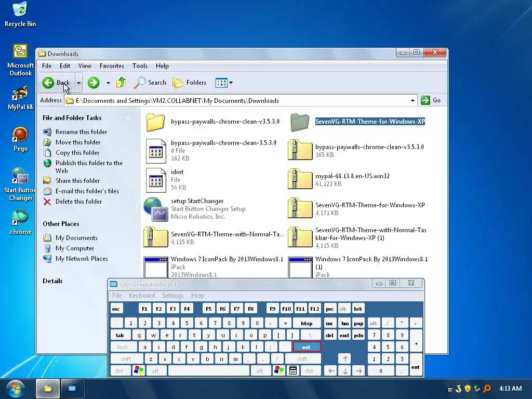The width and height of the screenshot is (532, 399).
Task: Open the Edit menu in Explorer
Action: click(x=65, y=66)
